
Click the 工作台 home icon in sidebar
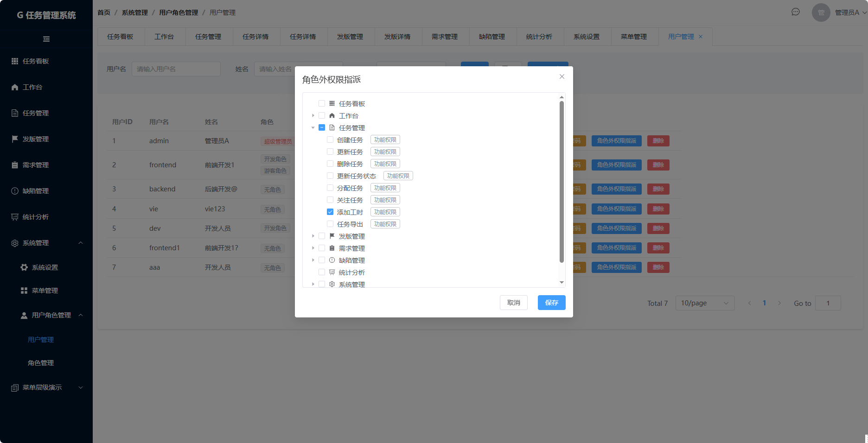click(15, 87)
